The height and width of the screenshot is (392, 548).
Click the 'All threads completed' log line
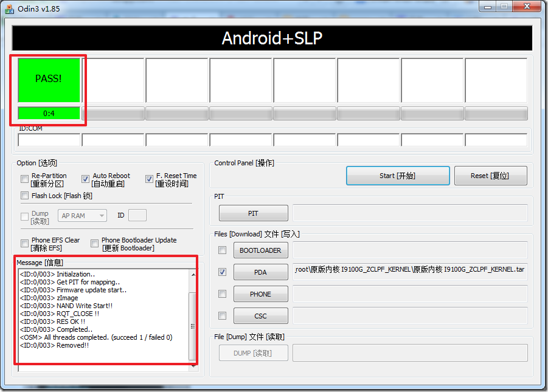[96, 337]
